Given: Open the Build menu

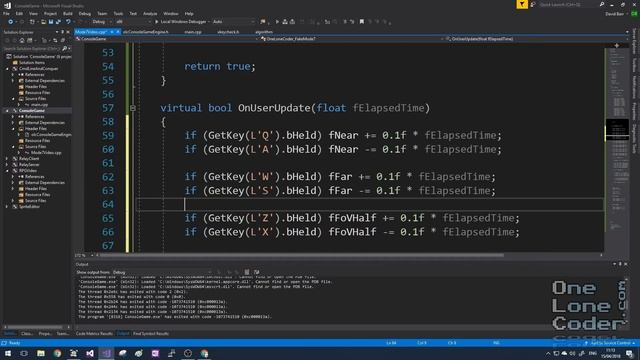Looking at the screenshot, I should point(67,13).
